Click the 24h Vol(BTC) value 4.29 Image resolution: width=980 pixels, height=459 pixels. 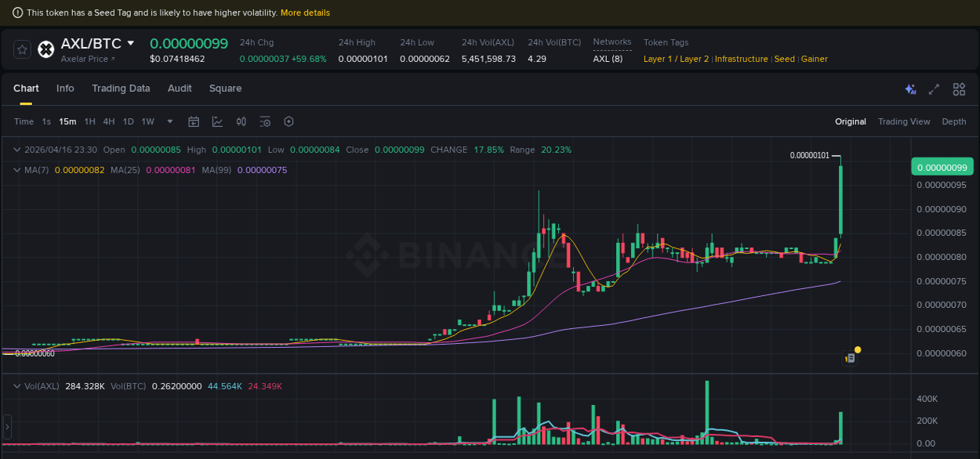(537, 59)
